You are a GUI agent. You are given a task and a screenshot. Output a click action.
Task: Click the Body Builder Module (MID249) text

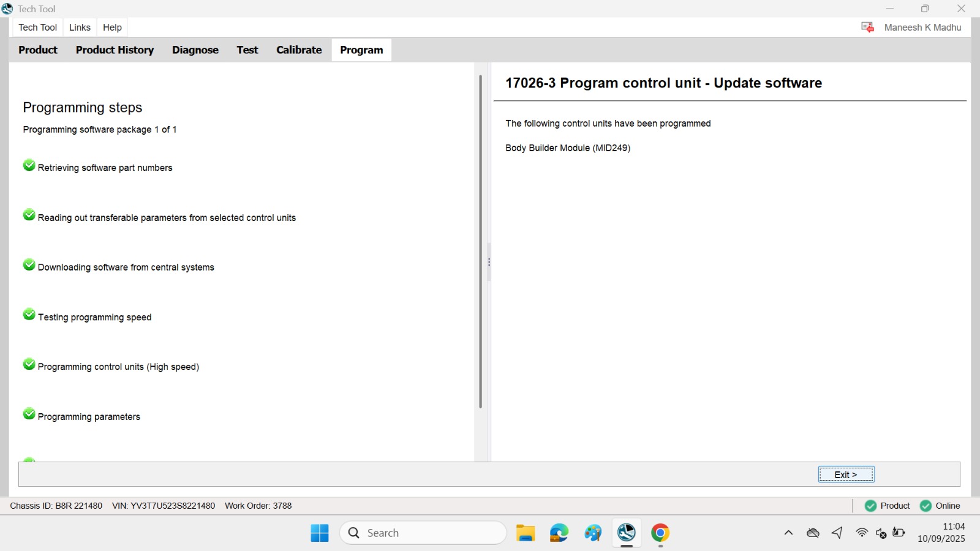pos(568,148)
